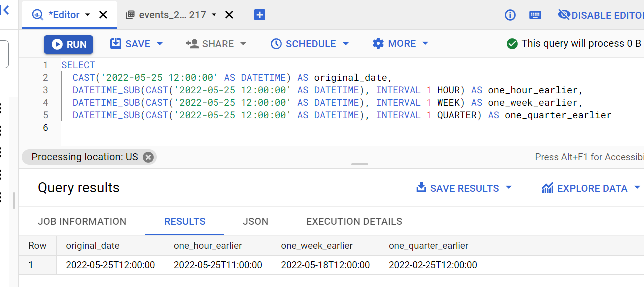The height and width of the screenshot is (287, 644).
Task: Click the Row column header
Action: 37,245
